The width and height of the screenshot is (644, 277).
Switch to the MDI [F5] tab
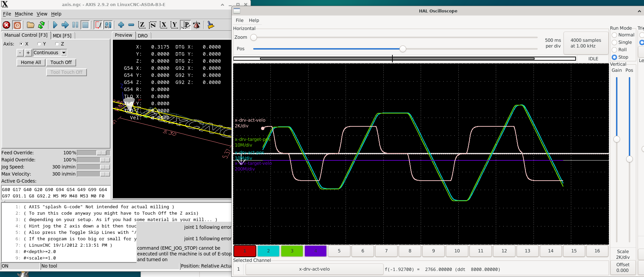point(62,35)
